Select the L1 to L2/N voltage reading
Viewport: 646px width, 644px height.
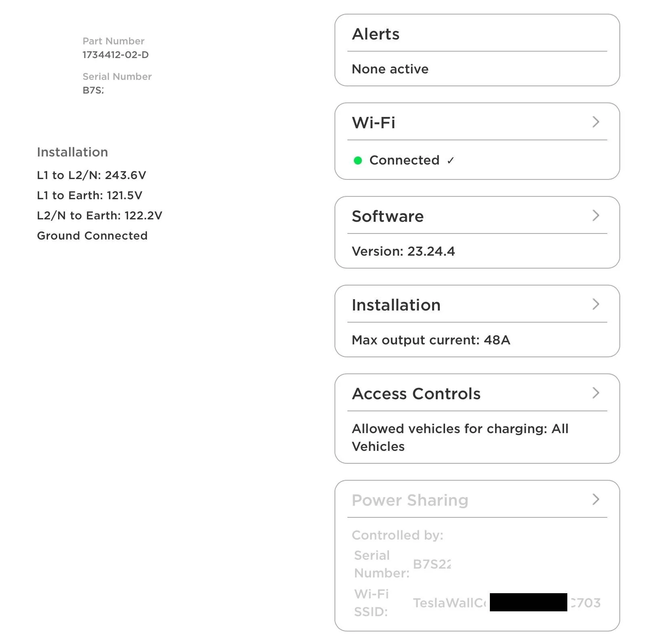point(92,175)
